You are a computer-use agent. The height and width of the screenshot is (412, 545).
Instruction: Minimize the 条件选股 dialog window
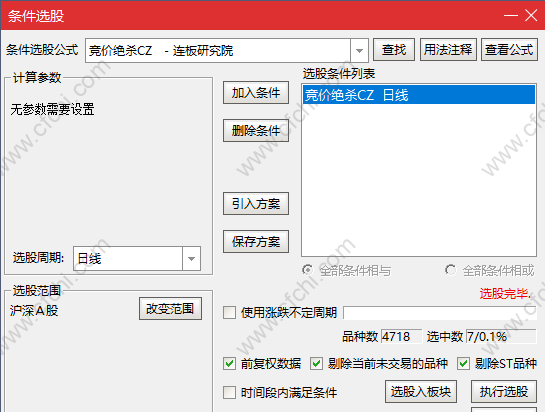pos(511,16)
